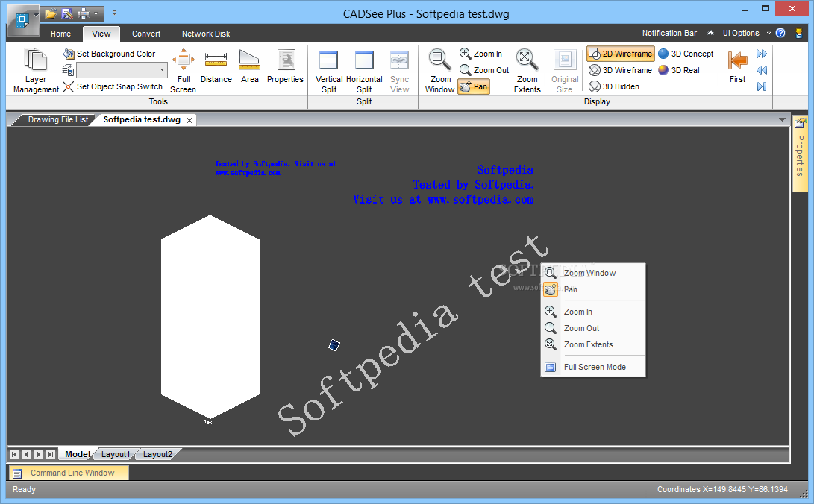This screenshot has width=814, height=504.
Task: Click the Sync View button
Action: tap(399, 71)
